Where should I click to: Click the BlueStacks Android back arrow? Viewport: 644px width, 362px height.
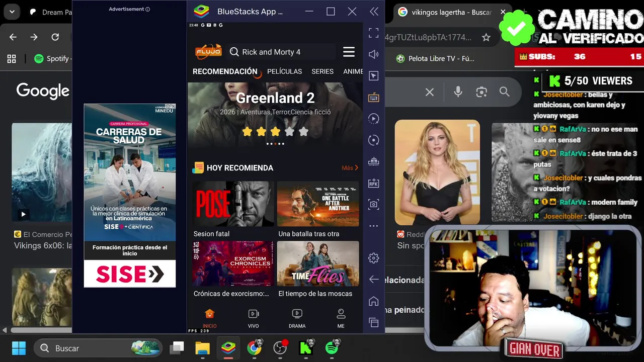(x=373, y=279)
